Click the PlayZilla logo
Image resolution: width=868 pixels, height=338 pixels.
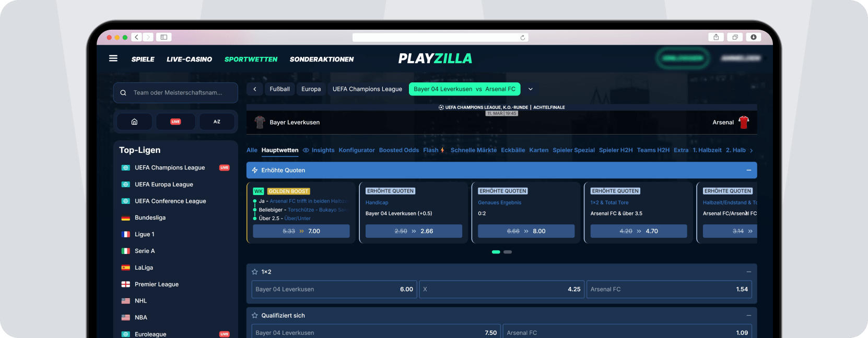pos(435,58)
